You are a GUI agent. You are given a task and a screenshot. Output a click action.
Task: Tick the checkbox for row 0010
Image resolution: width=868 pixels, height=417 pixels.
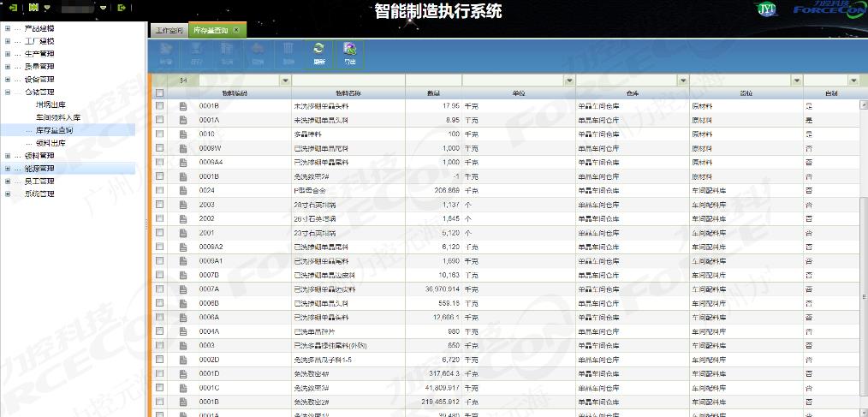pyautogui.click(x=160, y=134)
